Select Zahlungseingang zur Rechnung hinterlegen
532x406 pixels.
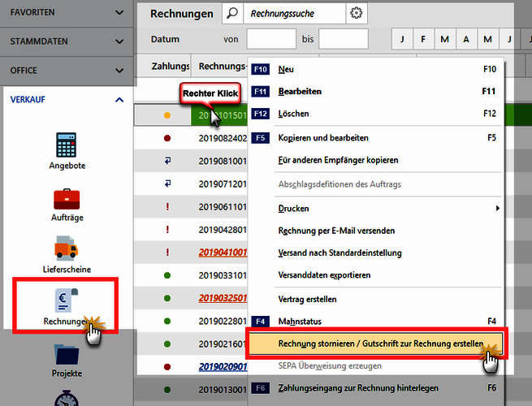[x=376, y=388]
